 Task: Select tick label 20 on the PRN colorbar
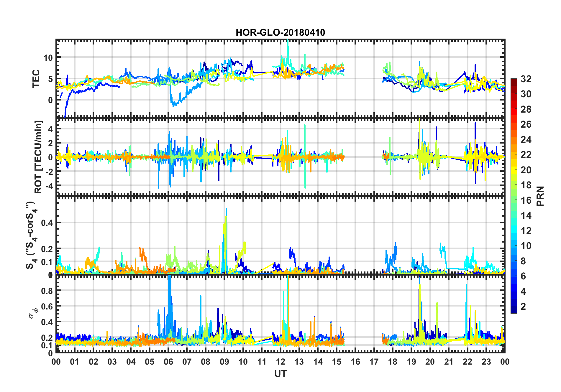tap(526, 170)
